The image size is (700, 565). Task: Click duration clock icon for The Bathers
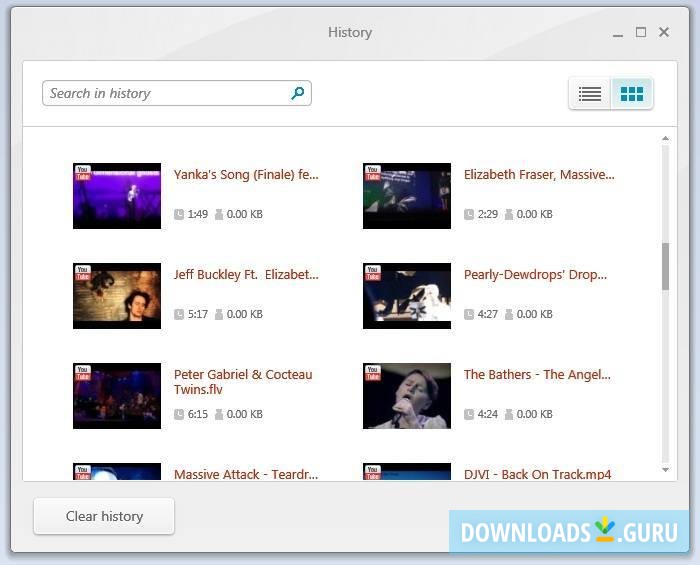[469, 415]
